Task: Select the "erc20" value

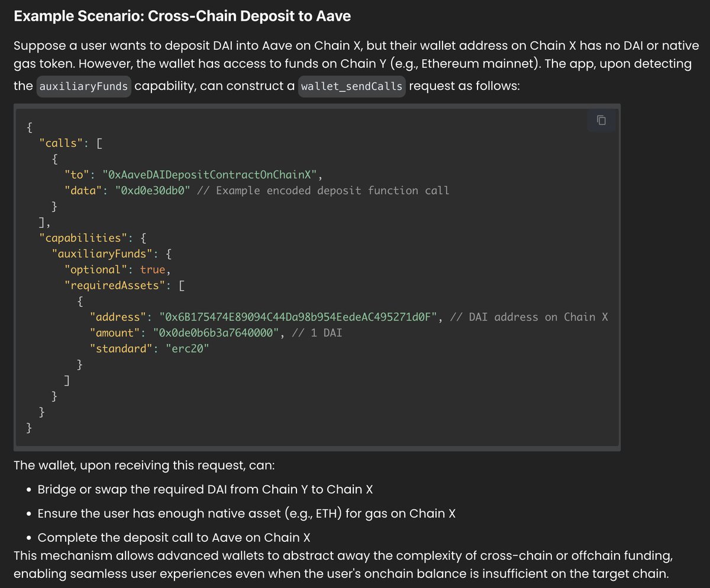Action: (x=188, y=348)
